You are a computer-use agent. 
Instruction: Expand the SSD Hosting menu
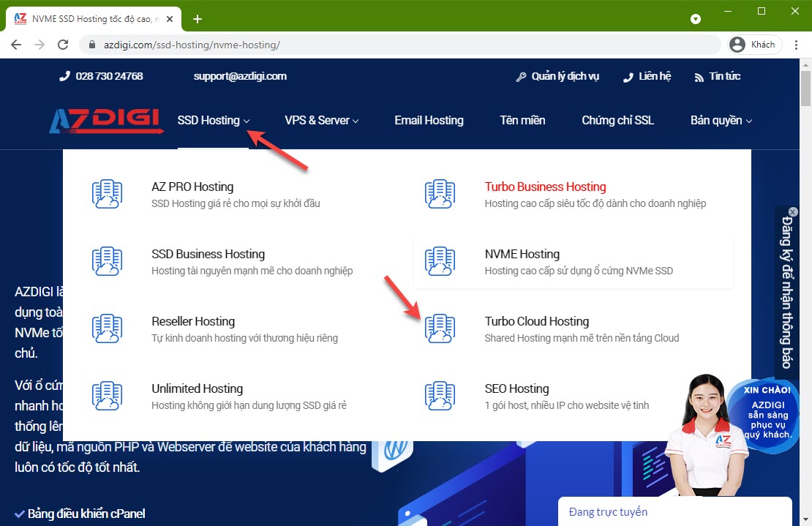(x=214, y=121)
